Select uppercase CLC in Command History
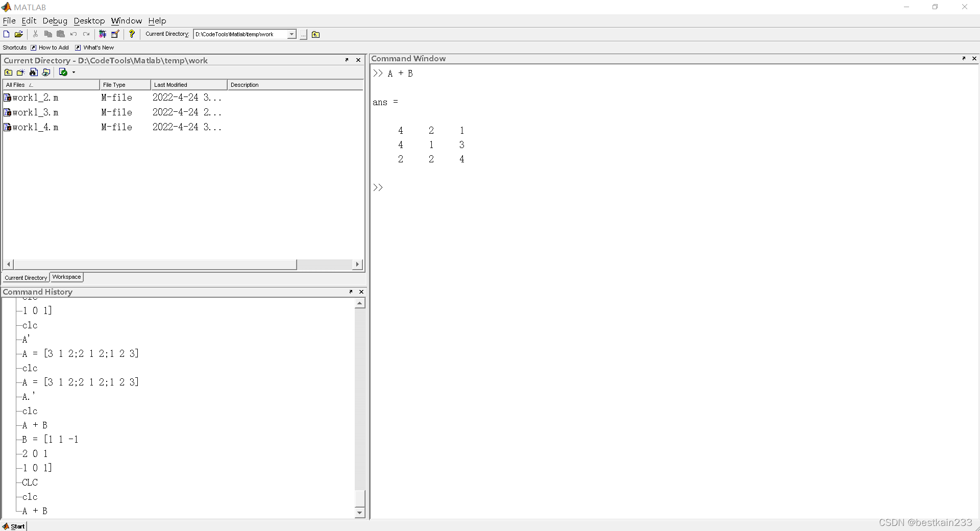Image resolution: width=980 pixels, height=531 pixels. click(x=30, y=482)
